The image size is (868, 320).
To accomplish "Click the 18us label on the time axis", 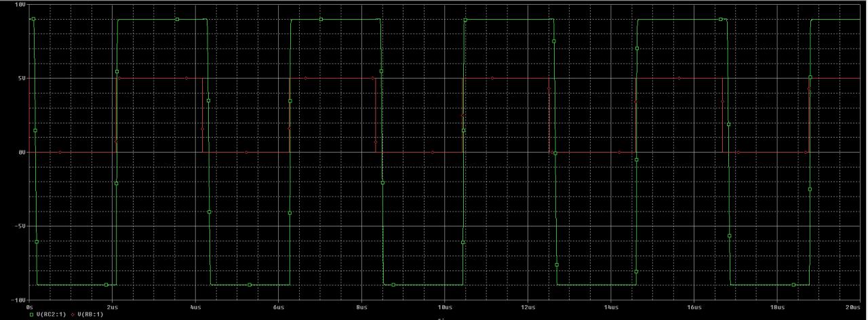I will (x=777, y=306).
